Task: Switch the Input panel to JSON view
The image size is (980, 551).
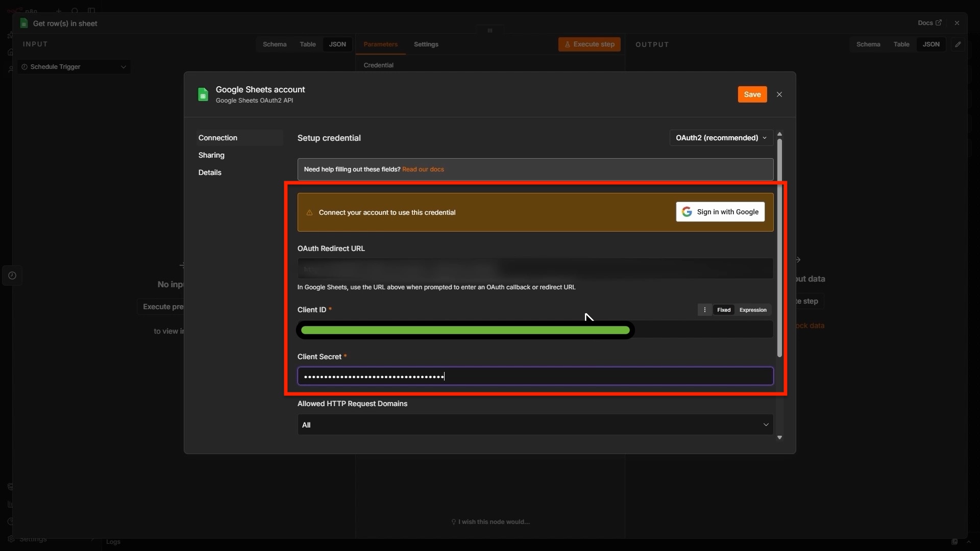Action: point(337,44)
